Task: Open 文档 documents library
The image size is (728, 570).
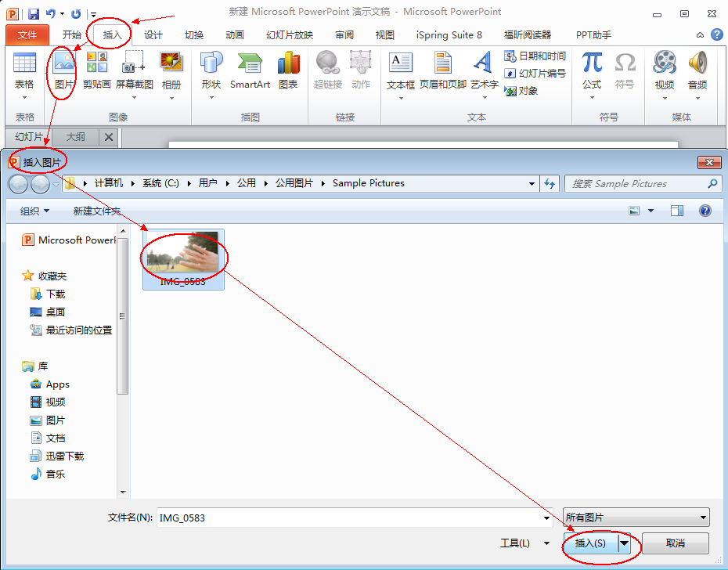Action: 48,438
